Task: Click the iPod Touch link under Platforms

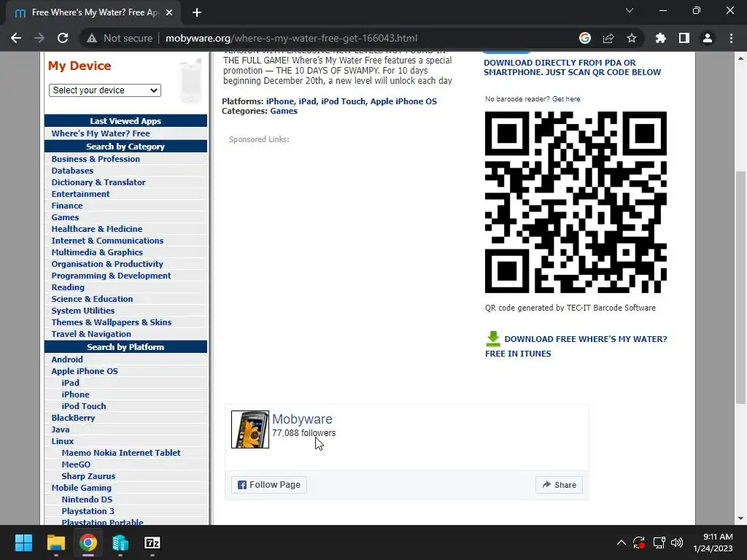Action: click(343, 101)
